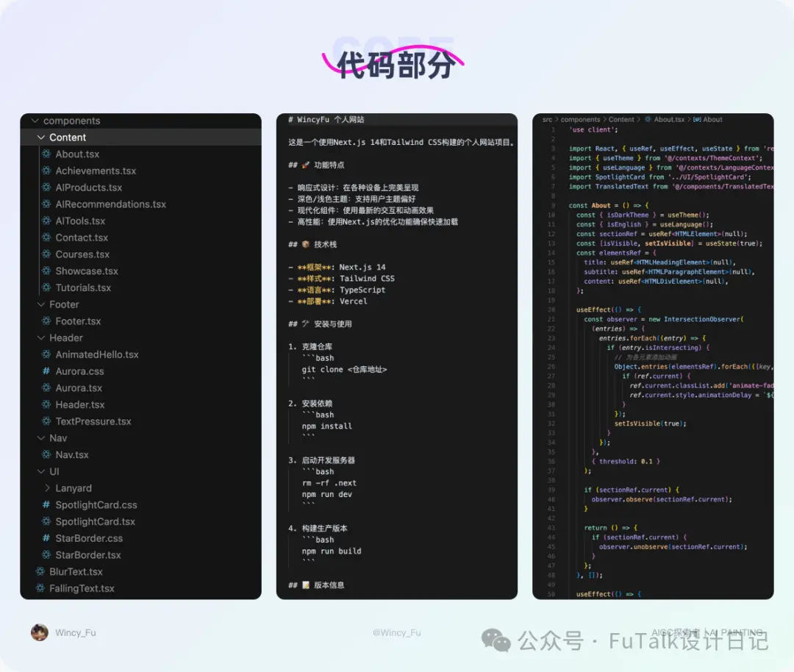The width and height of the screenshot is (794, 672).
Task: Click the CSS hash icon beside Aurora.css
Action: pyautogui.click(x=46, y=371)
